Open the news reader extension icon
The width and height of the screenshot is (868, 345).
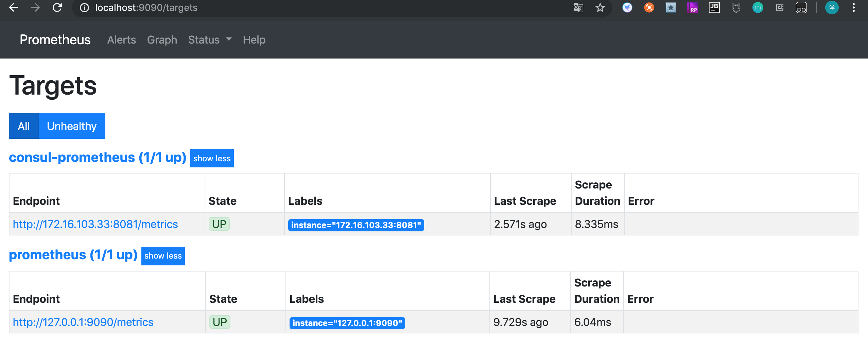coord(780,7)
